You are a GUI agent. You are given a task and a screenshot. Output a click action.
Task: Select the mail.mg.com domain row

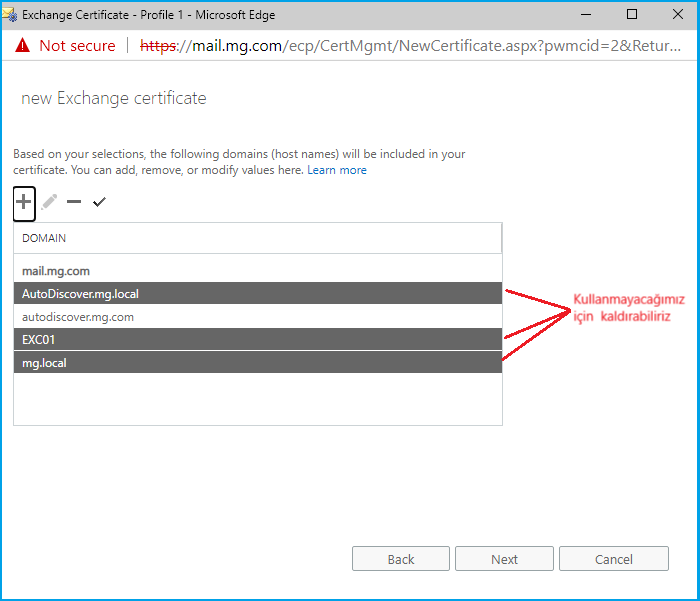point(257,270)
